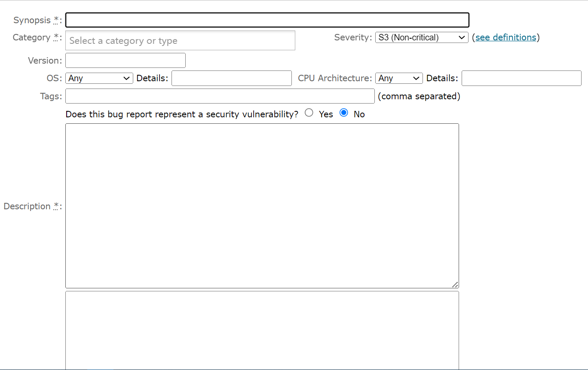
Task: Click the second text area below Description
Action: [x=262, y=330]
